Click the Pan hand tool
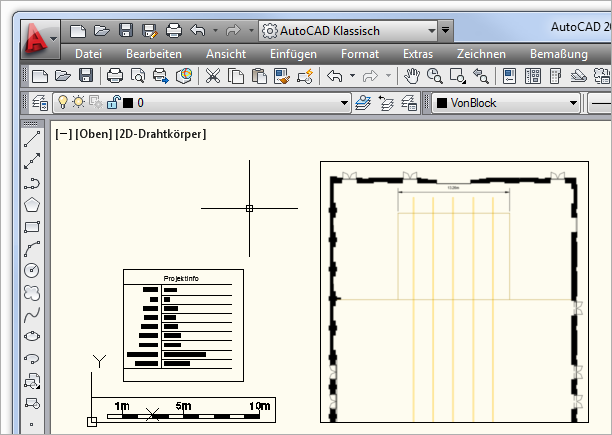Image resolution: width=612 pixels, height=435 pixels. point(412,75)
